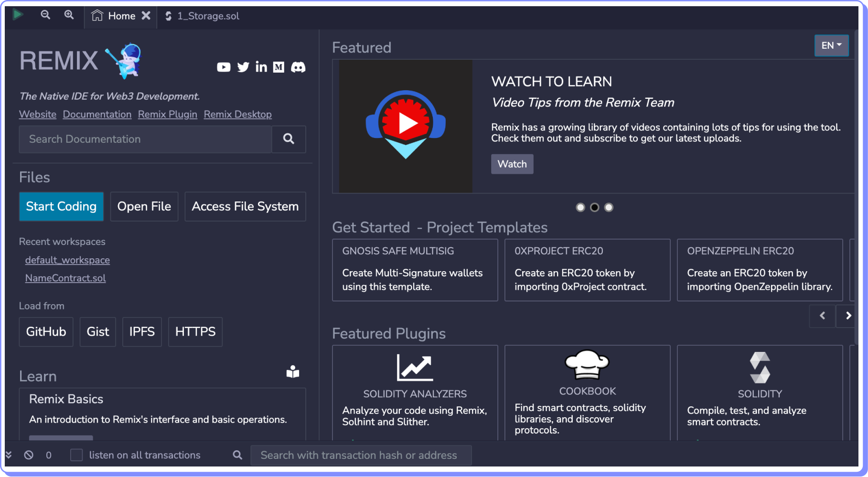Zoom out the editor view

point(45,15)
